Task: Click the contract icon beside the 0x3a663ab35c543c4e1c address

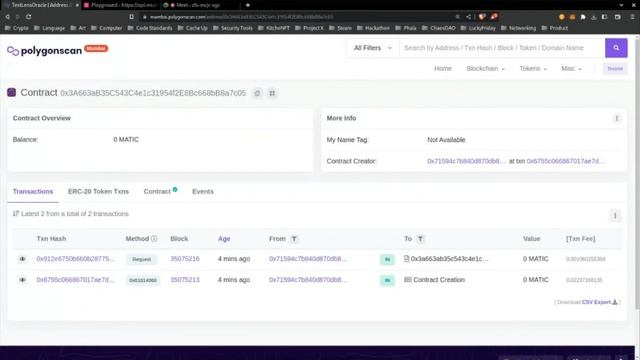Action: (407, 259)
